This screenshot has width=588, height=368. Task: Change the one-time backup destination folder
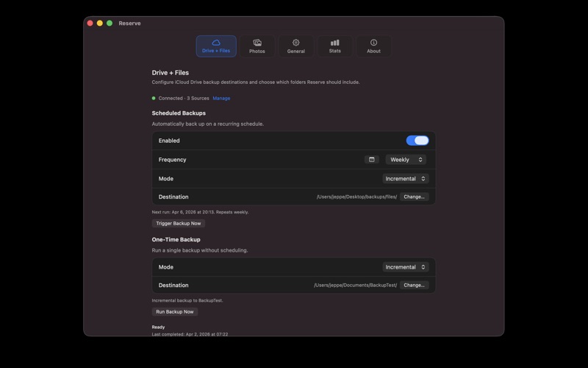[x=414, y=286]
